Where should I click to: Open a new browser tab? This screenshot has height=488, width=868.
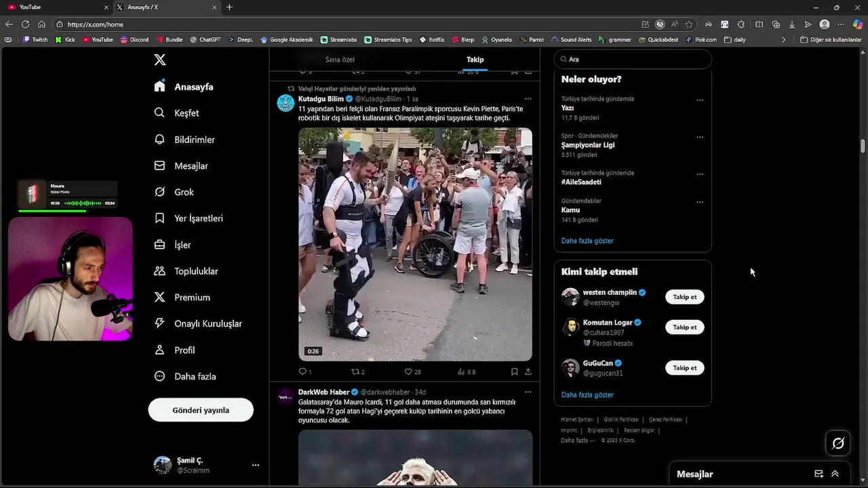[x=229, y=7]
